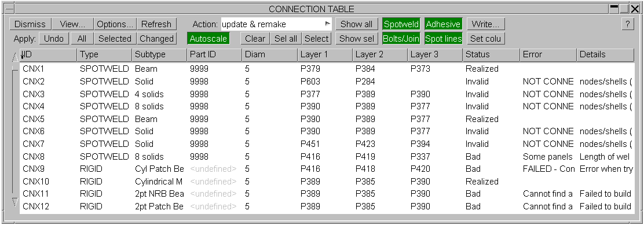Select row CNX2

click(327, 82)
